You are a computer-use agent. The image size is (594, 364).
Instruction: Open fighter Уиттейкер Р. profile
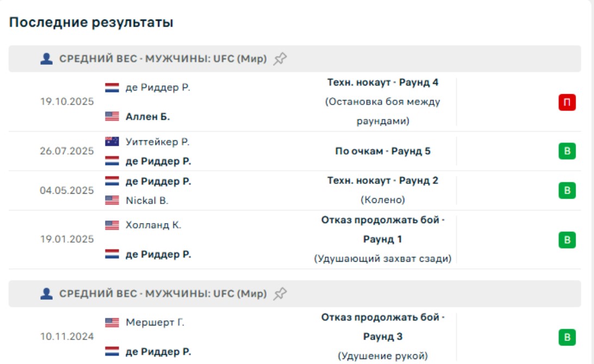click(157, 141)
